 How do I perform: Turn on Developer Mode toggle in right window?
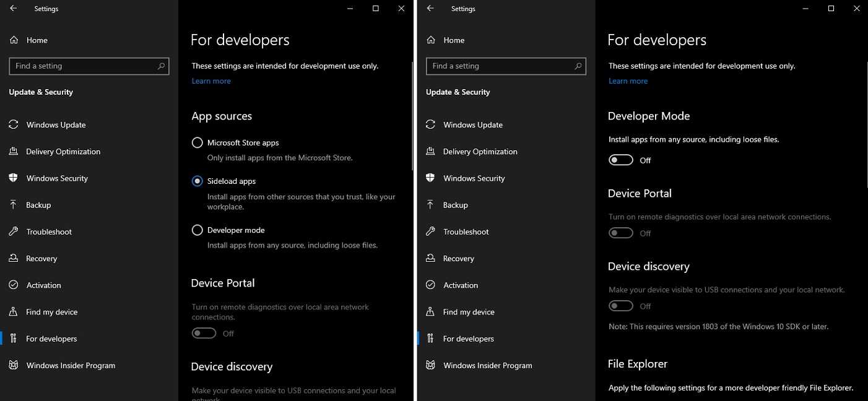621,160
